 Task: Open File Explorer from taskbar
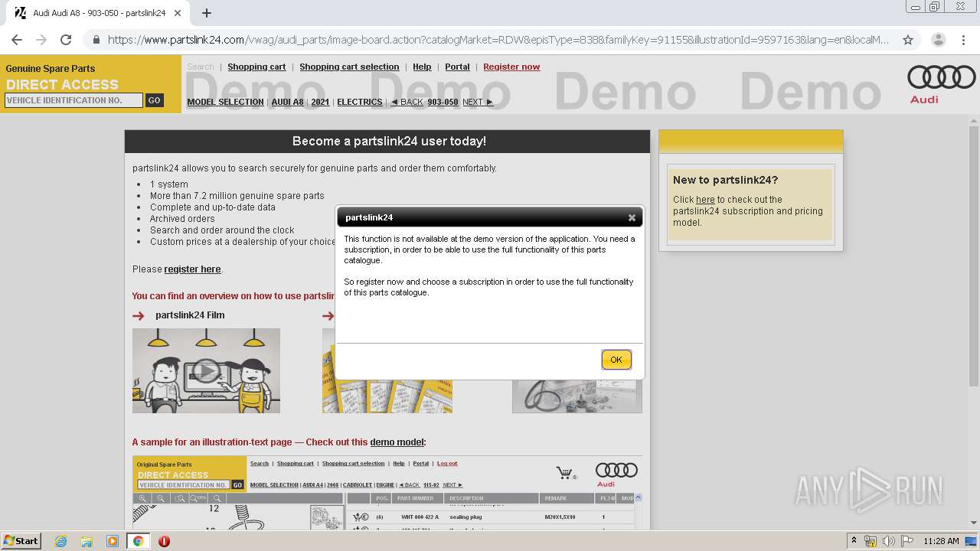pyautogui.click(x=87, y=541)
